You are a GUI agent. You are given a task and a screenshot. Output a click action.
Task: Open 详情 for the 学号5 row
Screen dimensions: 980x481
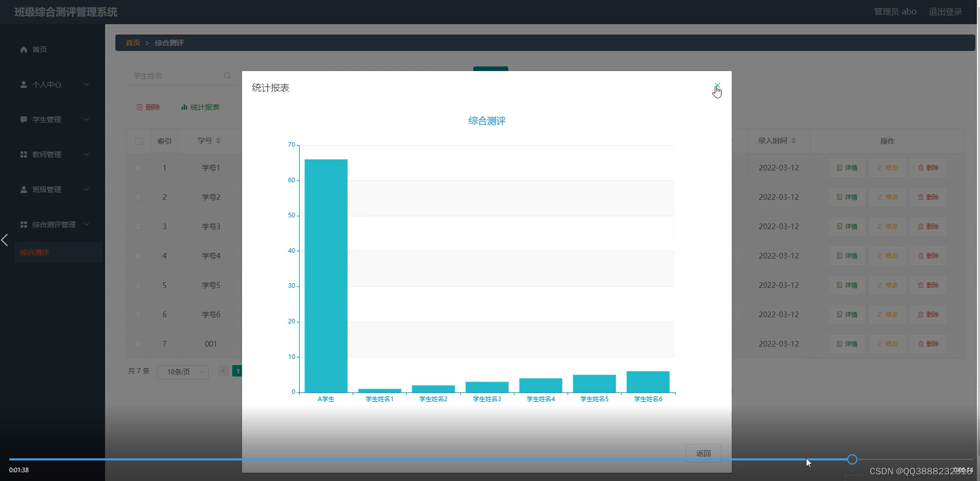[847, 285]
